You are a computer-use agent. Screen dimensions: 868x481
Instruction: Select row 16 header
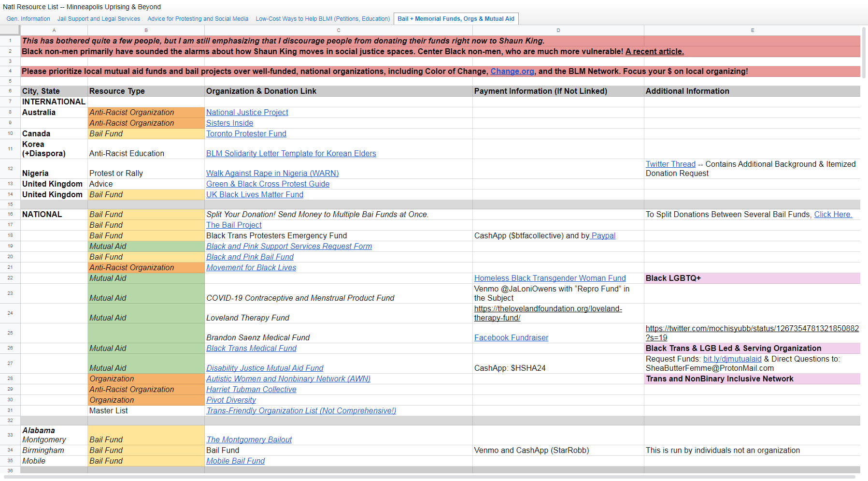click(x=10, y=214)
